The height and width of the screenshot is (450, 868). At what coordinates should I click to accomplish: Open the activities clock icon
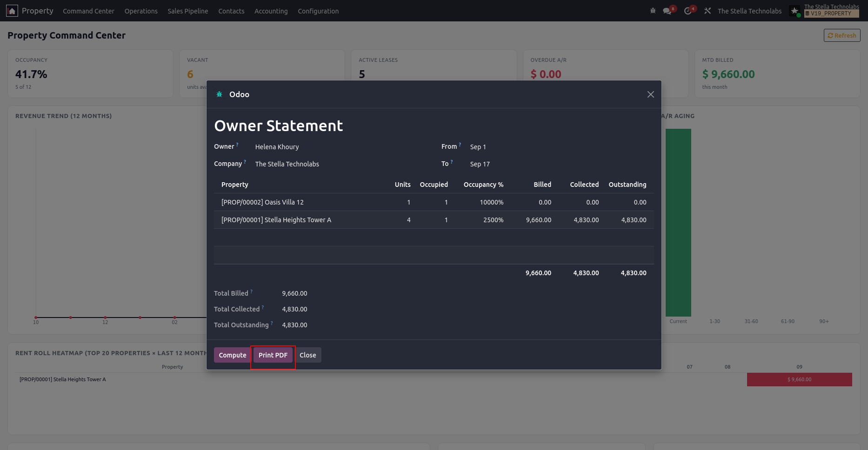688,11
